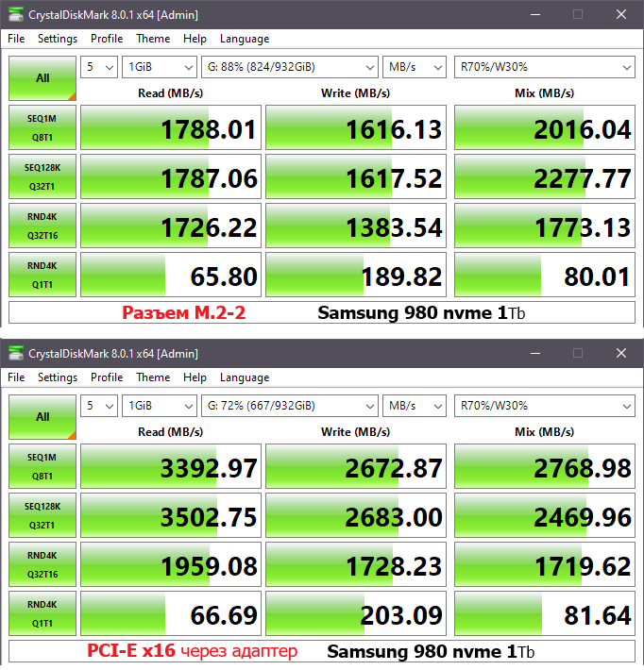Click the 81.64 mix result cell

pos(545,613)
